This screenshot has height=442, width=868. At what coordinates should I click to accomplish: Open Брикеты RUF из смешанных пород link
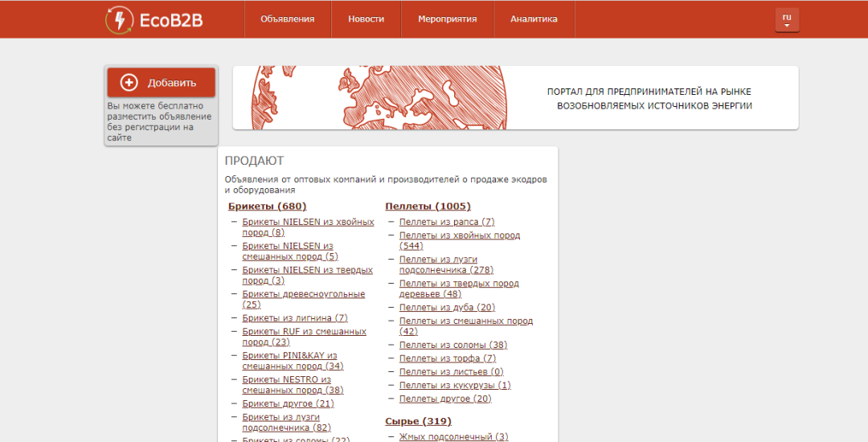[x=304, y=337]
